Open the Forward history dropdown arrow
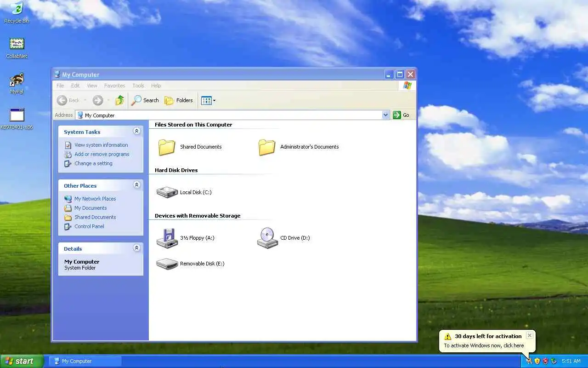588x368 pixels. (x=108, y=100)
